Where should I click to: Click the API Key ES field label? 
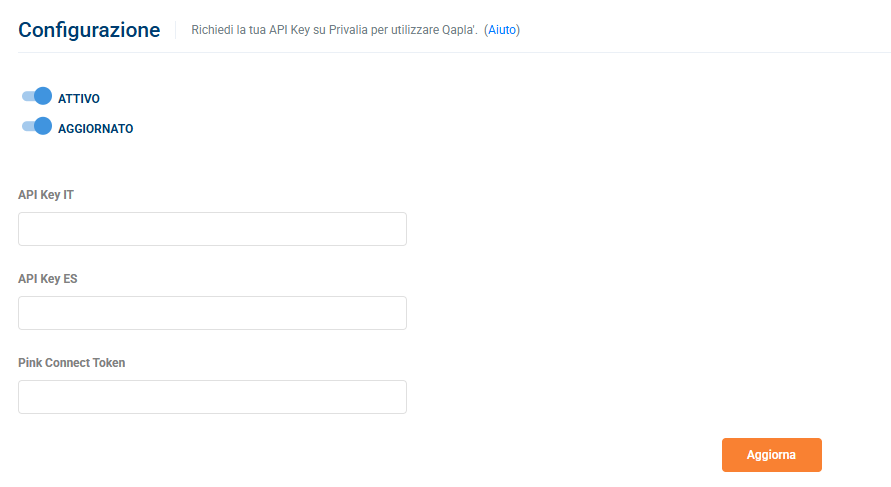48,279
